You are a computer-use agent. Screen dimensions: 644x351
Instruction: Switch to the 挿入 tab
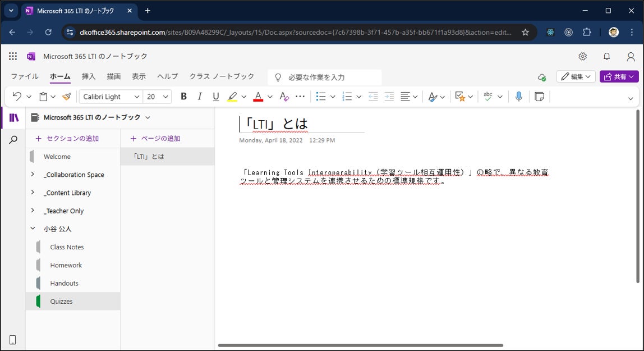point(88,76)
